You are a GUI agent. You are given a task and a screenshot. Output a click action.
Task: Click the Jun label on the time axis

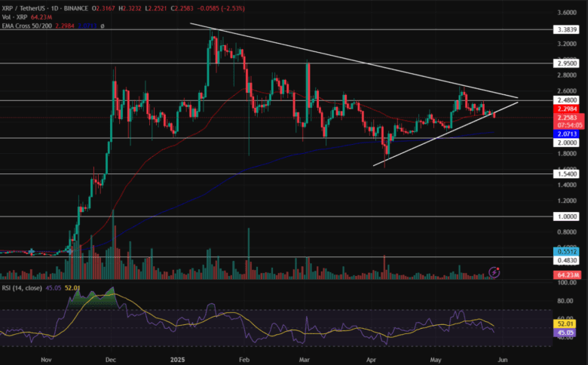503,360
